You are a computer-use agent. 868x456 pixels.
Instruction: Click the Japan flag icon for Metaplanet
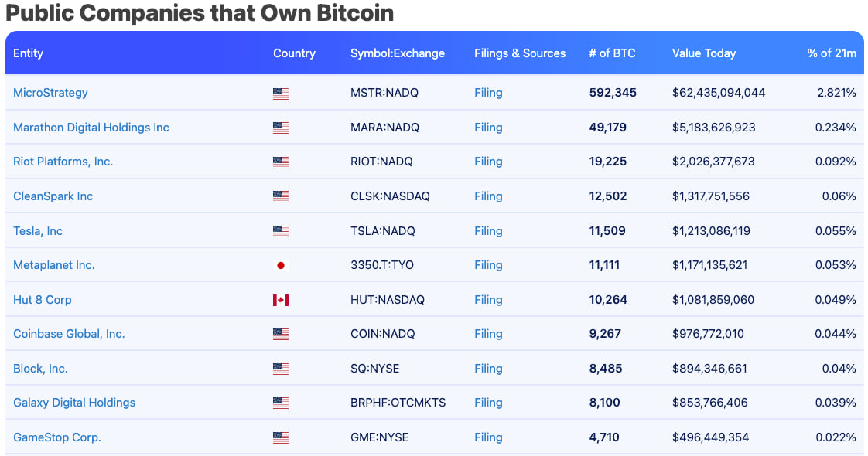[x=281, y=265]
